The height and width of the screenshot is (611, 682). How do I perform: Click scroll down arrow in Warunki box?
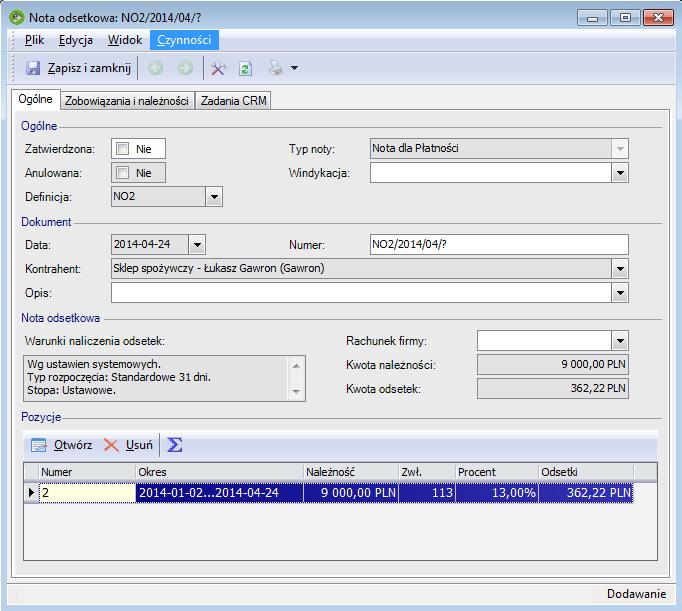point(296,391)
